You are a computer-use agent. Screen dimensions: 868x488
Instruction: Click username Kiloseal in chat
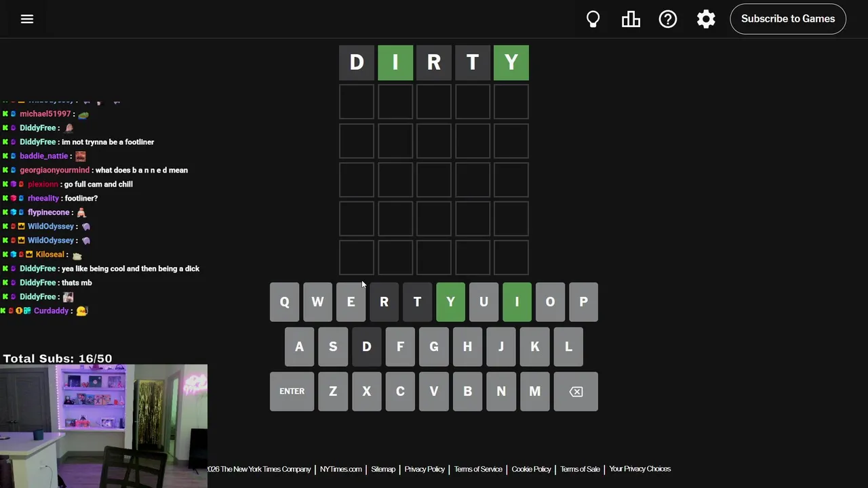50,255
